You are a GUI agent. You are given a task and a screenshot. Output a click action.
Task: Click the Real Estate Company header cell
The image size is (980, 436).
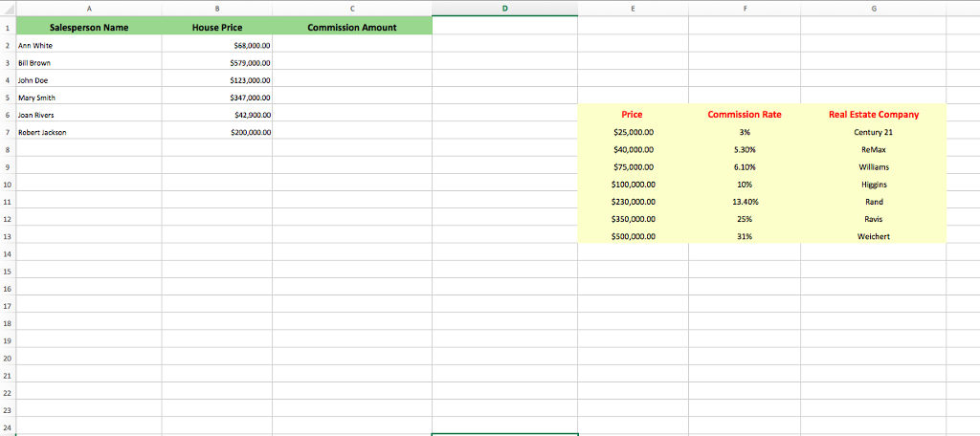[x=873, y=115]
